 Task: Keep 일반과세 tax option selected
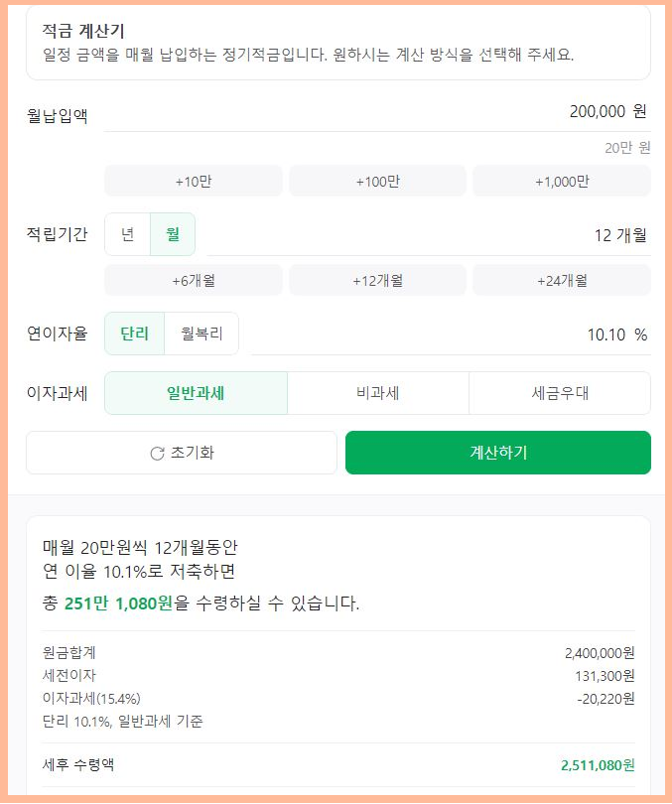click(x=195, y=392)
